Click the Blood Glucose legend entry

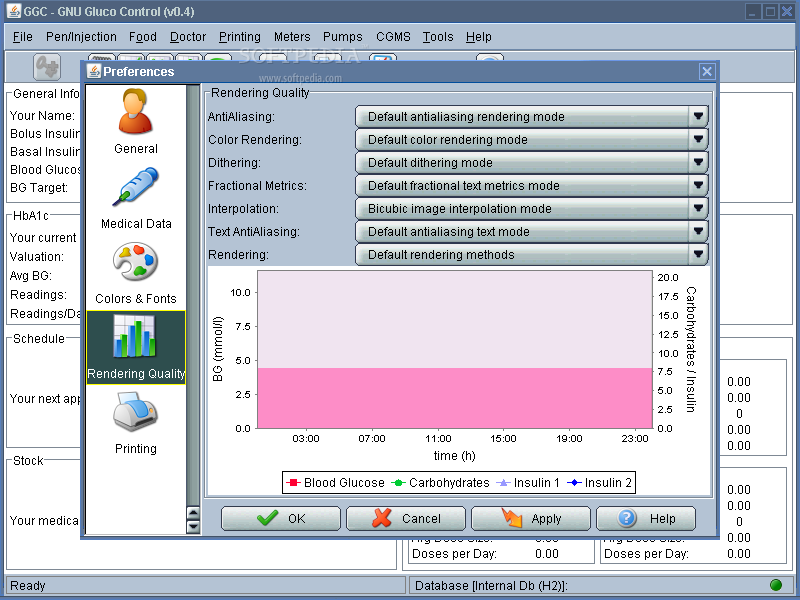(336, 483)
